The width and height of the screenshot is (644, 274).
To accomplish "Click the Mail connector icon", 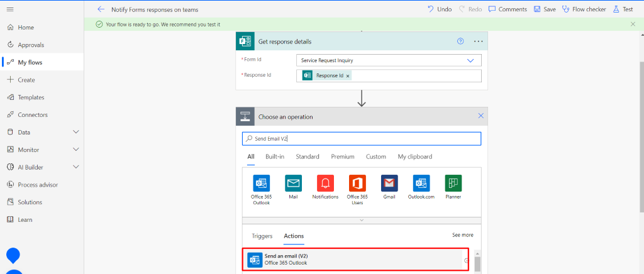I will [293, 183].
